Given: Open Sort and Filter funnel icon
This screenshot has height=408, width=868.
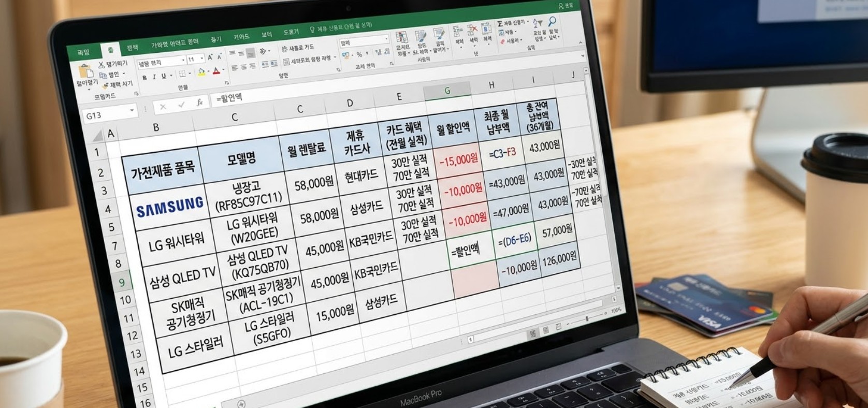Looking at the screenshot, I should point(538,22).
